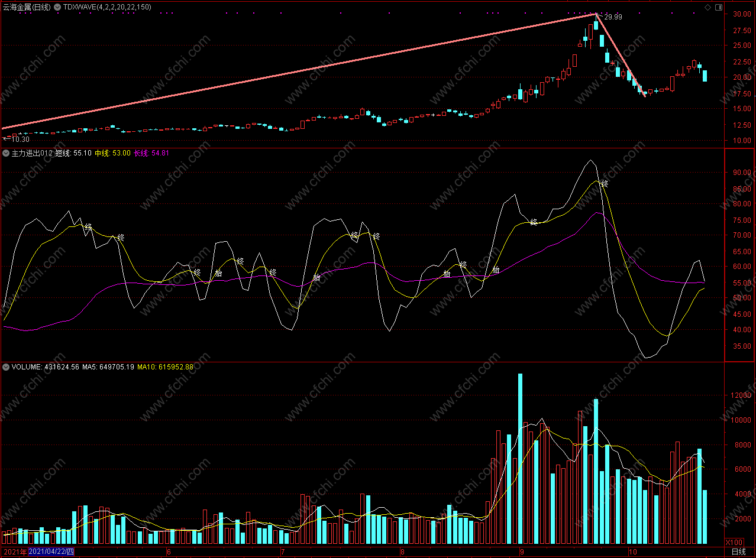The image size is (756, 558).
Task: Click the 云海金属(日线) stock title
Action: click(x=27, y=7)
